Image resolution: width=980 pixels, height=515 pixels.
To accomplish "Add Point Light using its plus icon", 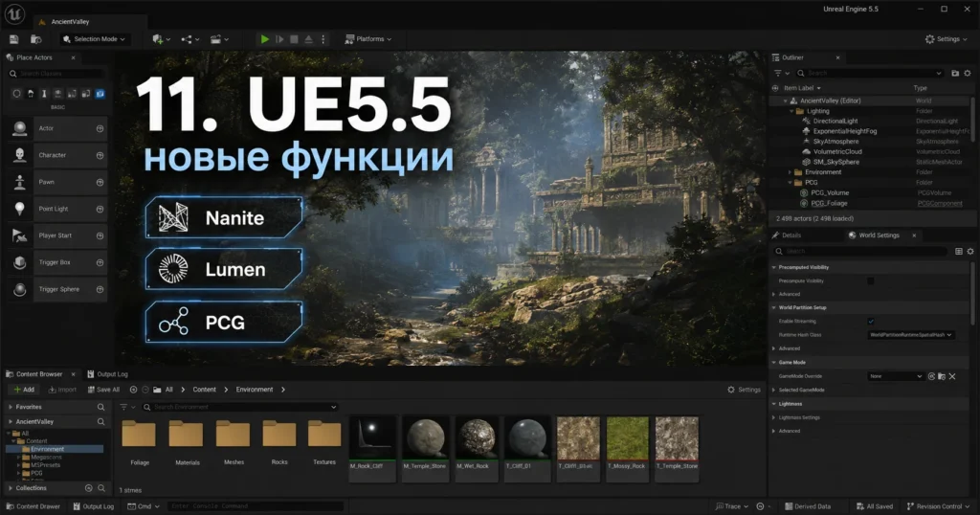I will [100, 210].
